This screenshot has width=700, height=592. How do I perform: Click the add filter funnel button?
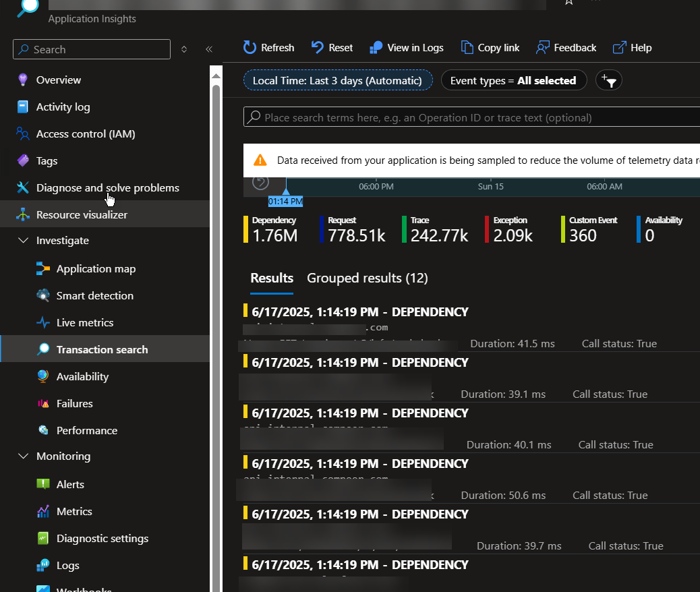click(x=608, y=80)
